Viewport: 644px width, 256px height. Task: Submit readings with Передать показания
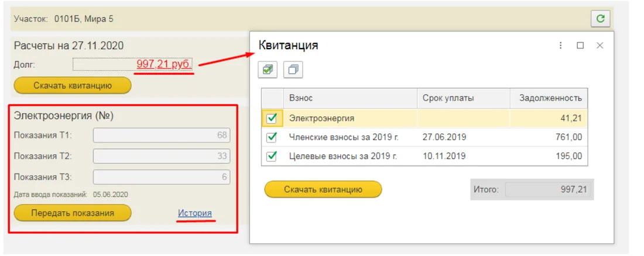pyautogui.click(x=73, y=213)
